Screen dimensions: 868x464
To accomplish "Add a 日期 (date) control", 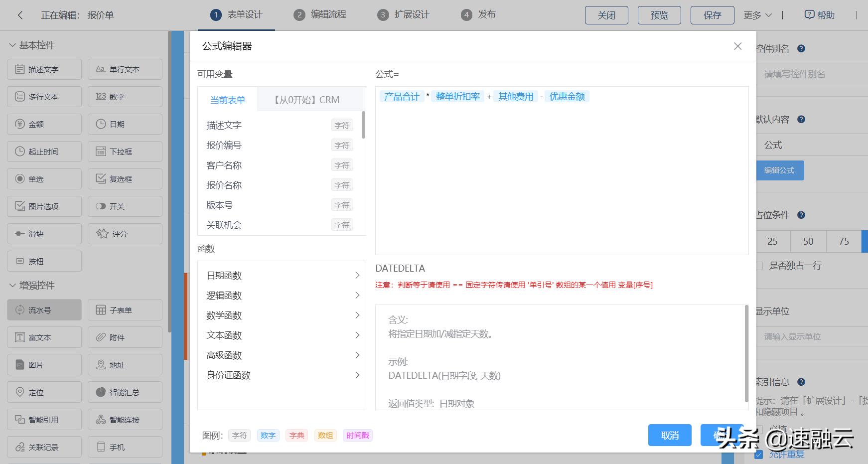I will click(125, 124).
